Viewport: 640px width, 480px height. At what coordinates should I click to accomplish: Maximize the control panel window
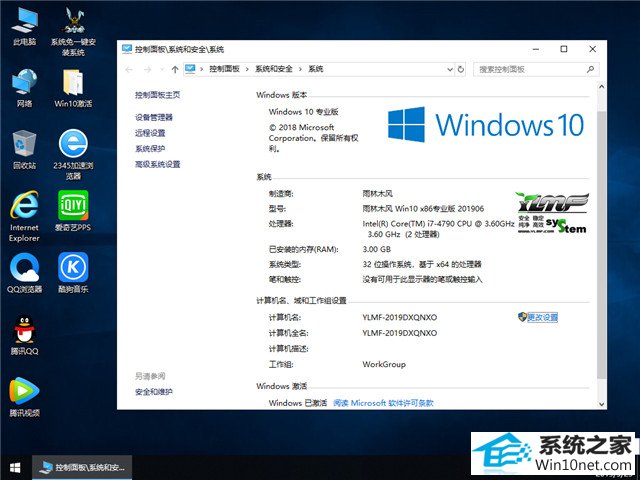564,49
